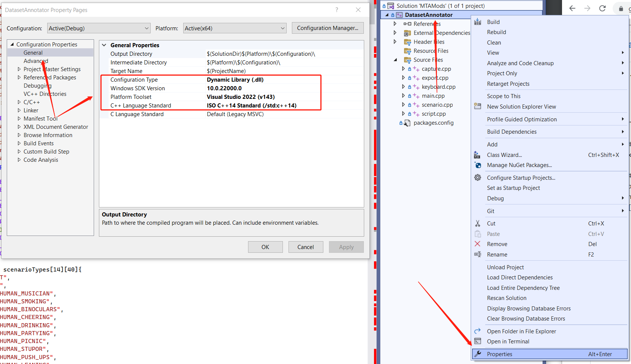Image resolution: width=631 pixels, height=364 pixels.
Task: Open the Configuration dropdown
Action: [x=99, y=28]
